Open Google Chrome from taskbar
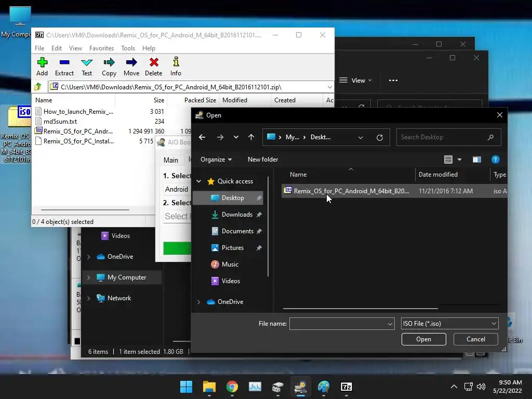532x399 pixels. [232, 387]
